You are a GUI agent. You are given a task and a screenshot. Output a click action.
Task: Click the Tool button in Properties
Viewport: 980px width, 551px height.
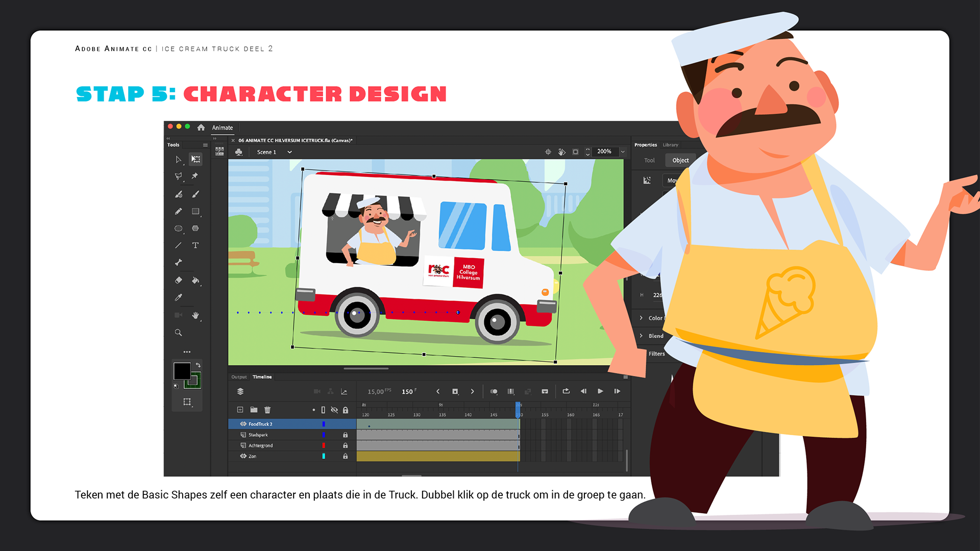649,160
